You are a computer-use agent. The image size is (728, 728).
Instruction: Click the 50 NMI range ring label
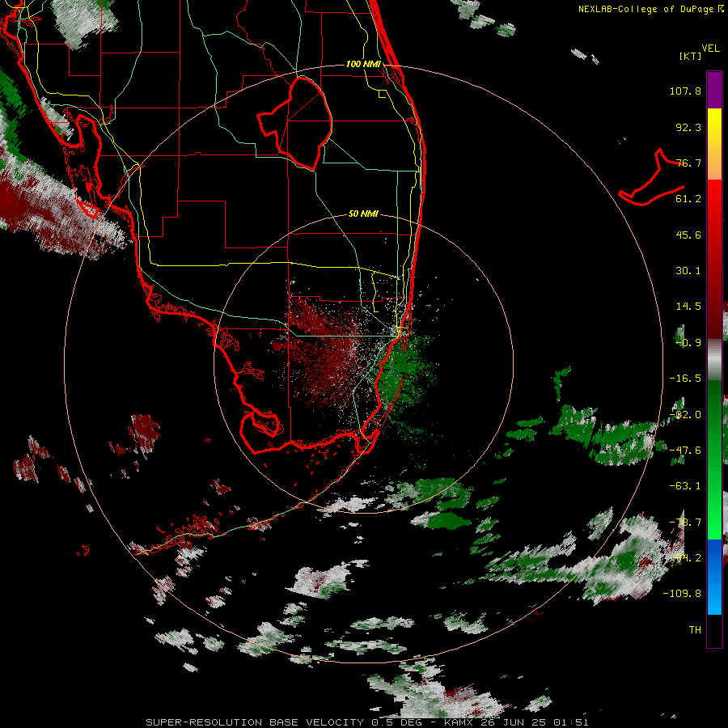363,214
